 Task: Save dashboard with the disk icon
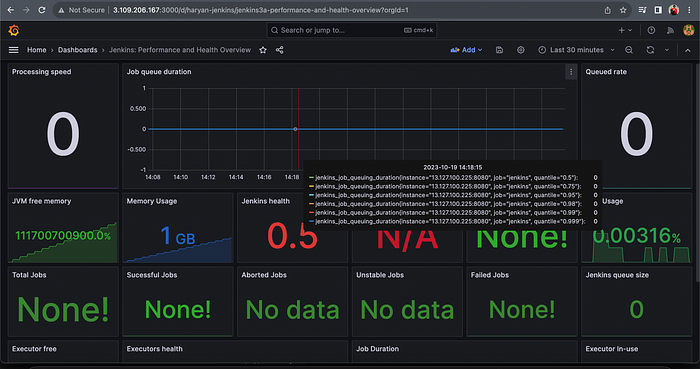[500, 50]
